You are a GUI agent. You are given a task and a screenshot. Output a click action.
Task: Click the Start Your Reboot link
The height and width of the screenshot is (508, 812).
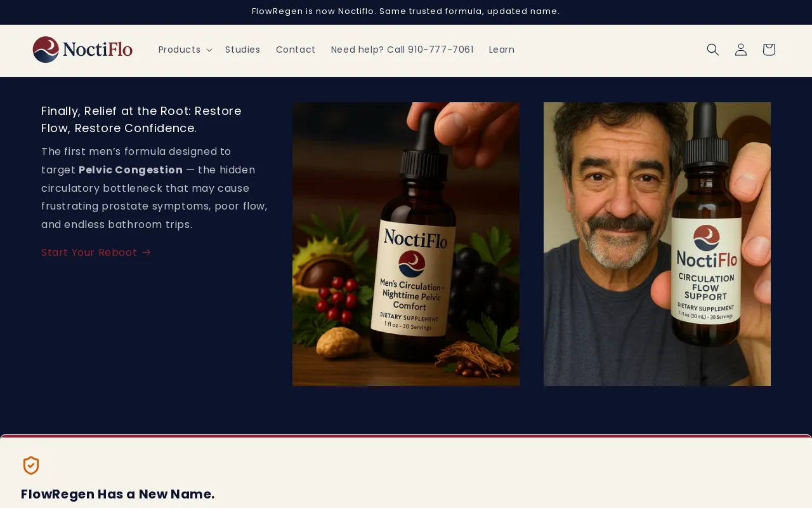point(89,252)
